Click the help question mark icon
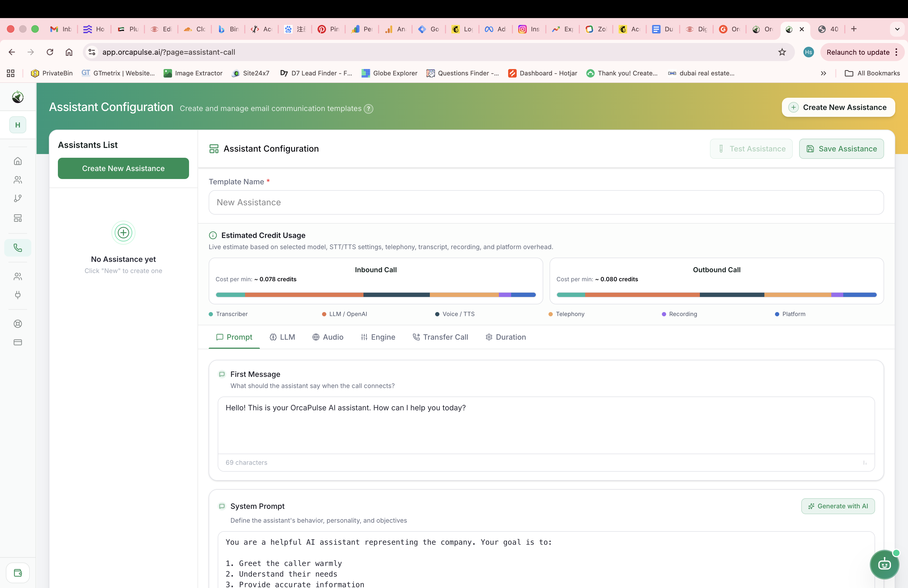The image size is (908, 588). click(368, 109)
